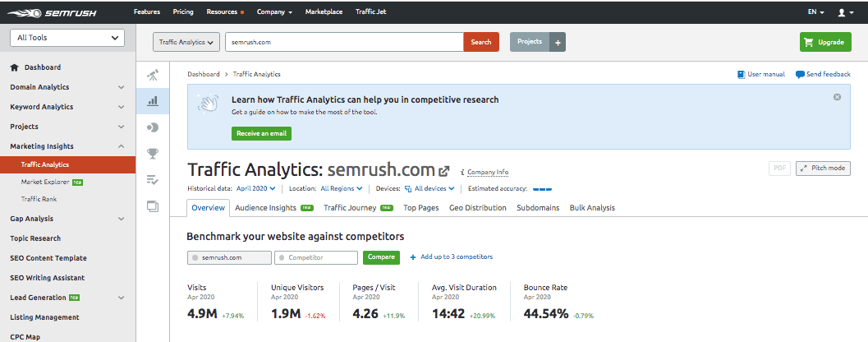Click the Dashboard home icon
Screen dimensions: 868x342
15,67
